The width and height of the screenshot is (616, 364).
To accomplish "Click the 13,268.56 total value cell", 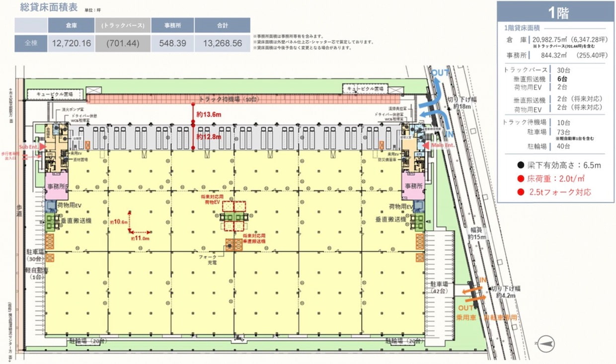I will click(222, 43).
